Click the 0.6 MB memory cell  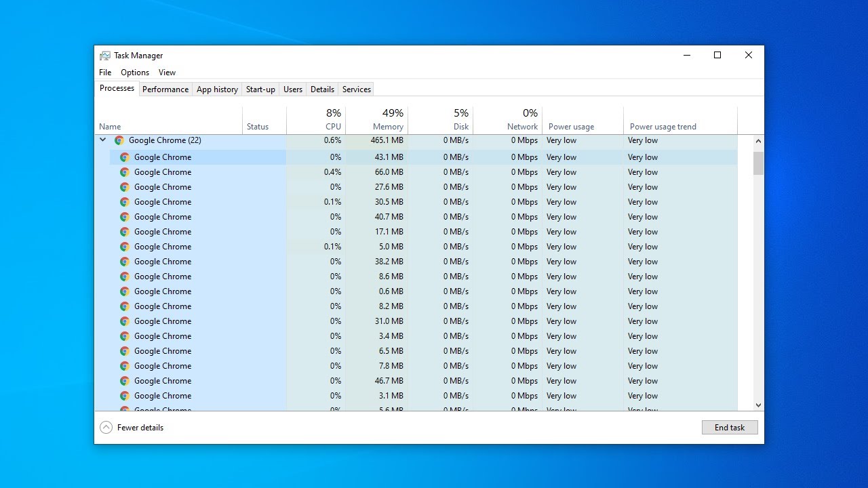pos(376,291)
